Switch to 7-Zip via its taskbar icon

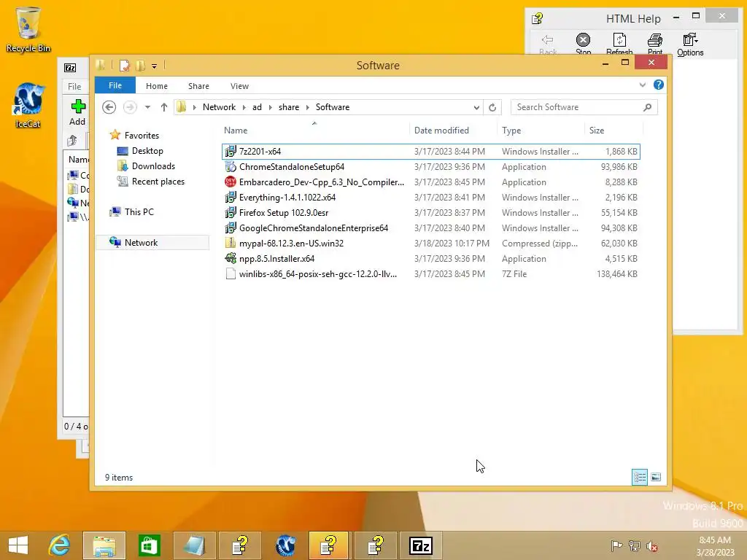click(x=421, y=545)
